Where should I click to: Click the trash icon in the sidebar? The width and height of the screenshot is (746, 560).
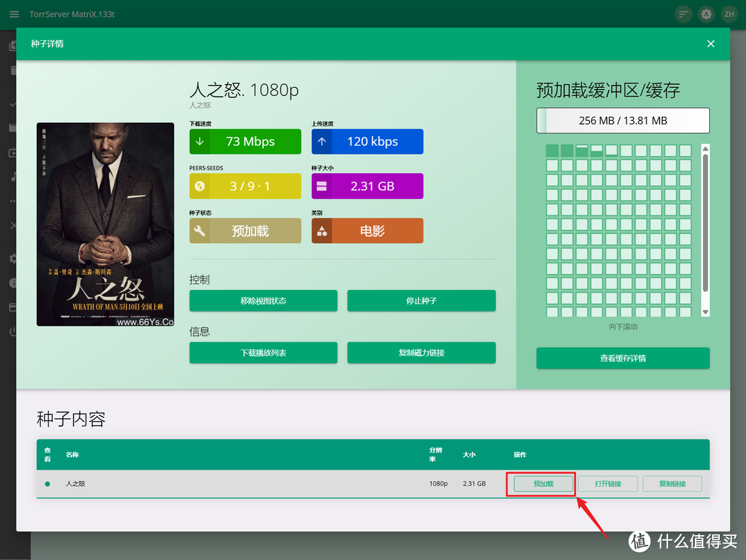pos(15,70)
